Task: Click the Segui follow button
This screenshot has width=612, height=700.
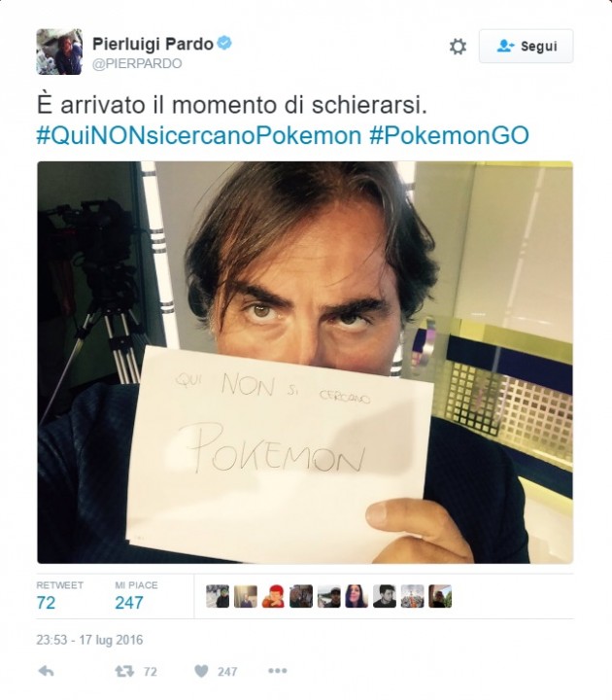Action: (x=526, y=46)
